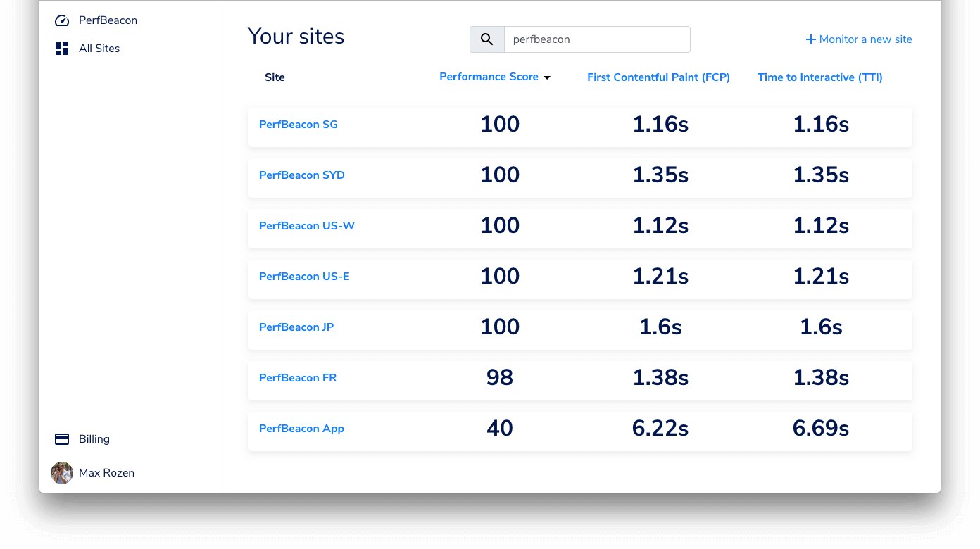Click Max Rozen's avatar picture
Screen dimensions: 980x549
(x=62, y=473)
